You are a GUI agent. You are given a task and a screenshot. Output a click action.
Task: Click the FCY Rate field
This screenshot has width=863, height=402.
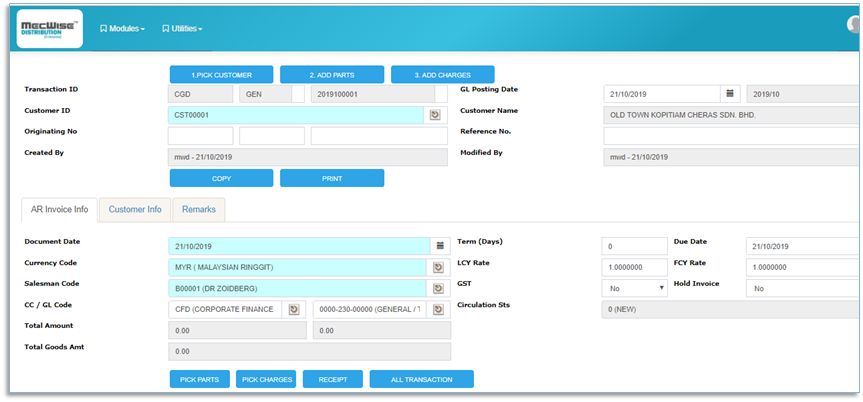point(804,268)
